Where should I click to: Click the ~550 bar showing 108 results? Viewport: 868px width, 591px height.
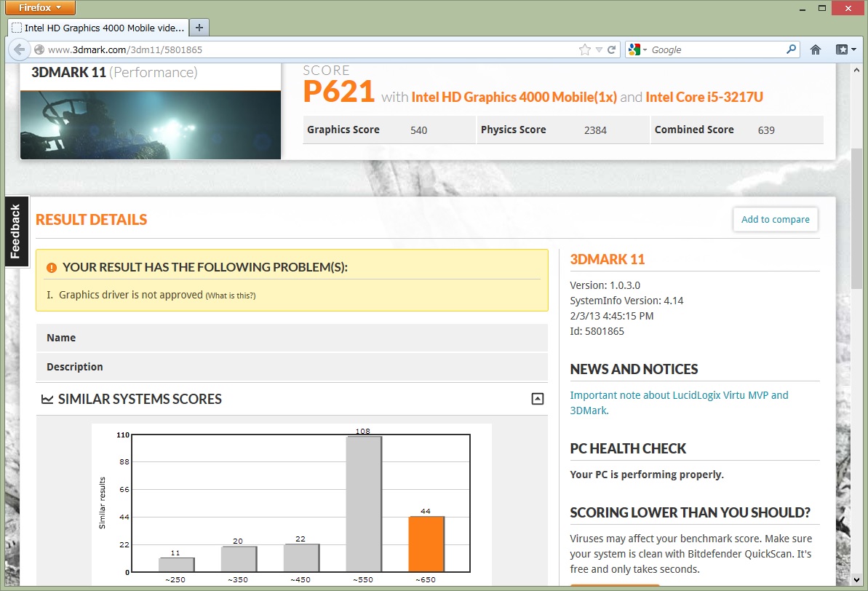click(364, 504)
